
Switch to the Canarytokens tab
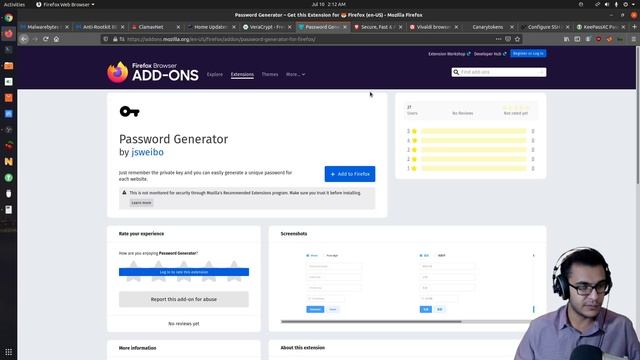coord(488,27)
